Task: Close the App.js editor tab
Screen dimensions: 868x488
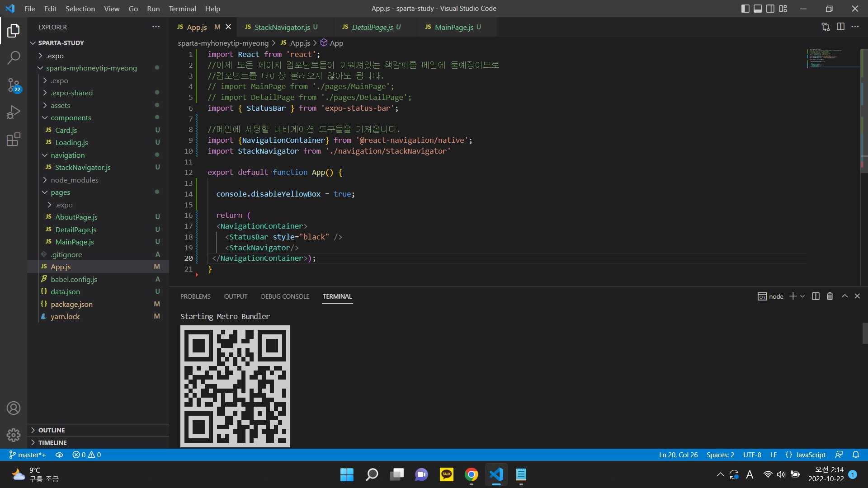Action: (x=228, y=27)
